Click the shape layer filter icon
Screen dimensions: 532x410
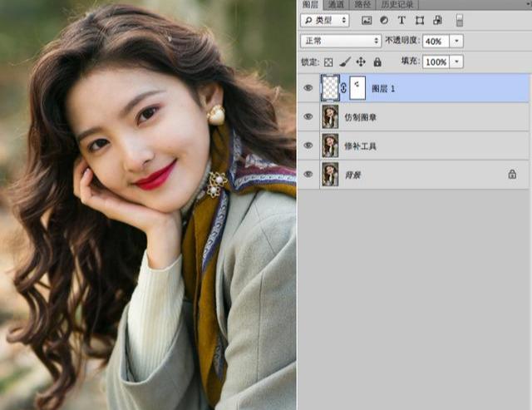(x=419, y=20)
